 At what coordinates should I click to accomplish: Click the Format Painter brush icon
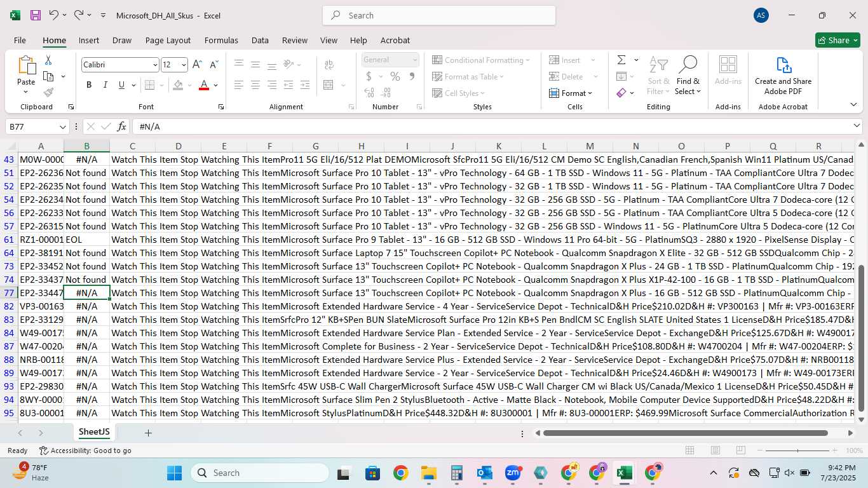click(48, 93)
